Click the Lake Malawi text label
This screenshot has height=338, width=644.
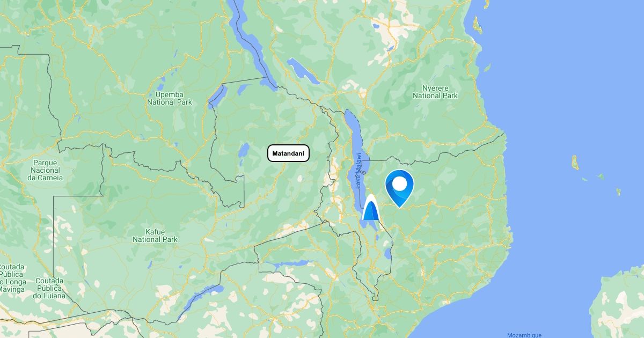(x=359, y=170)
